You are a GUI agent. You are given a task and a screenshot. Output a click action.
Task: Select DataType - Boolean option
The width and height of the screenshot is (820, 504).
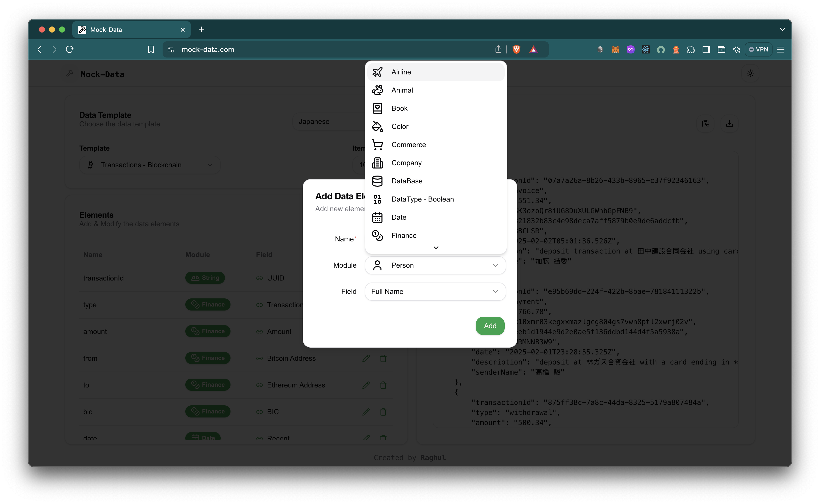[x=436, y=199]
